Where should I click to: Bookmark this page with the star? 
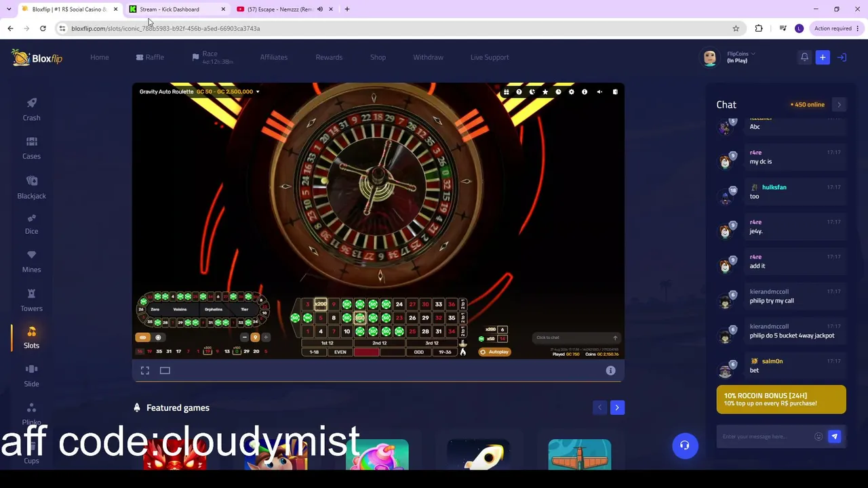coord(736,28)
